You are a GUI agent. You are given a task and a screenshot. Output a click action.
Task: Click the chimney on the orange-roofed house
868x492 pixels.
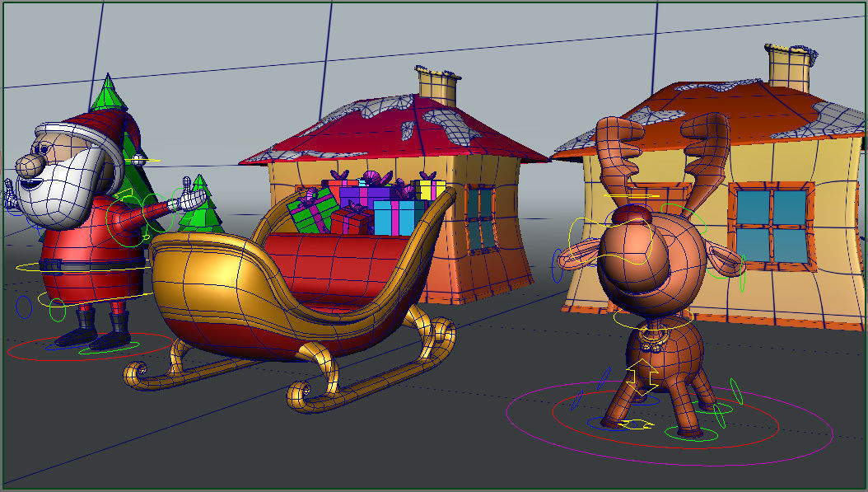791,67
